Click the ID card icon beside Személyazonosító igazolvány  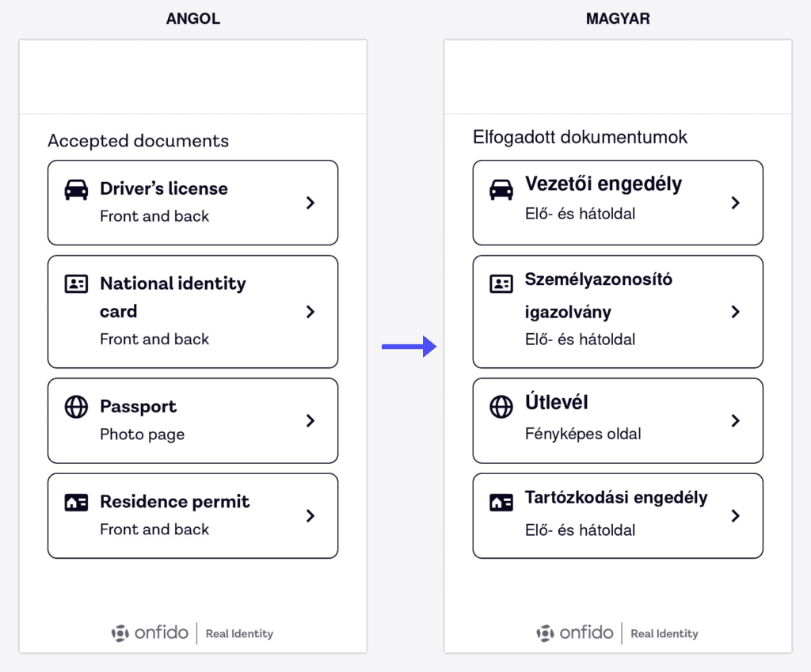[501, 284]
